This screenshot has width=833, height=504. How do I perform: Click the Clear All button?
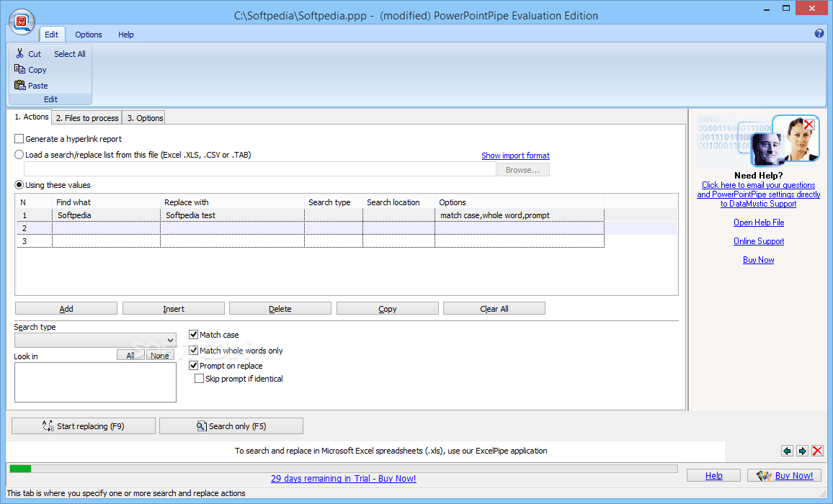(x=494, y=309)
